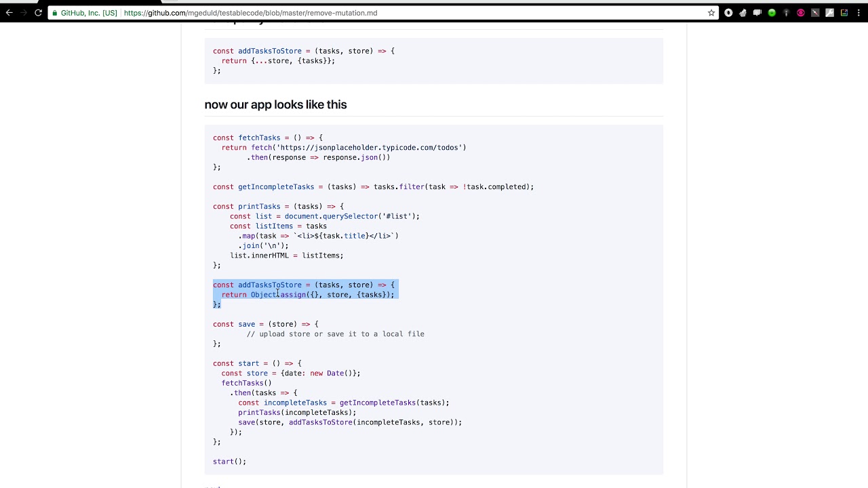Click the '.map(task =>' template line
Screen dimensions: 868x488
(318, 236)
